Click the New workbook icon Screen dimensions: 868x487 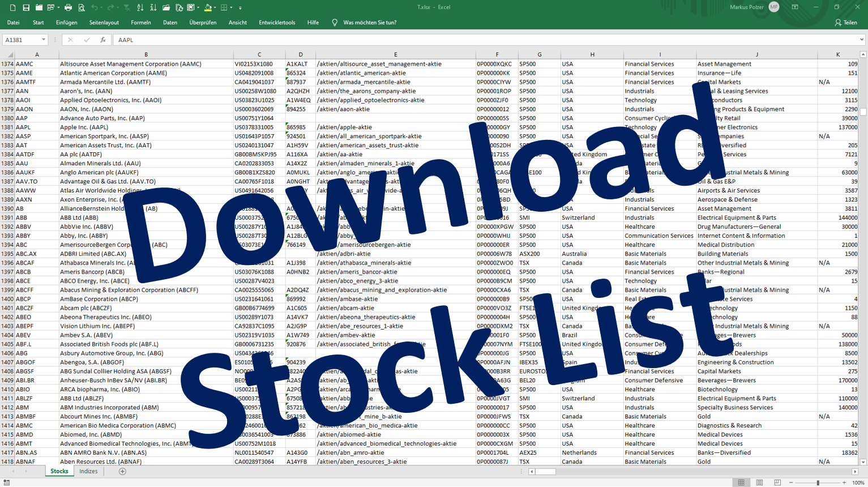tap(12, 7)
